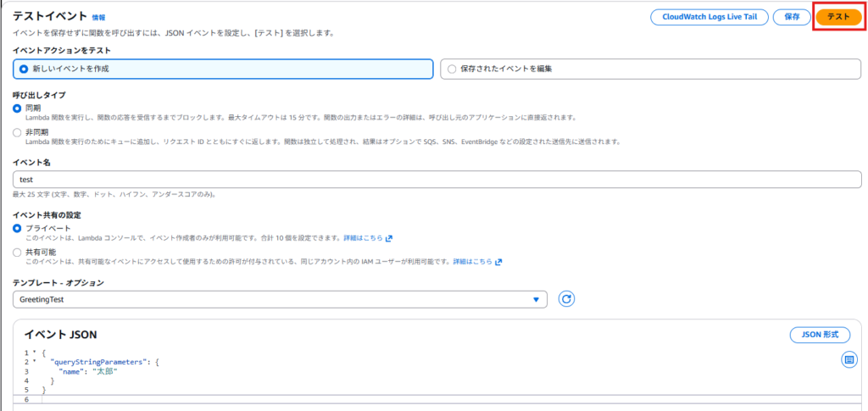The image size is (868, 411).
Task: Open the GreetingTest template dropdown
Action: click(280, 299)
